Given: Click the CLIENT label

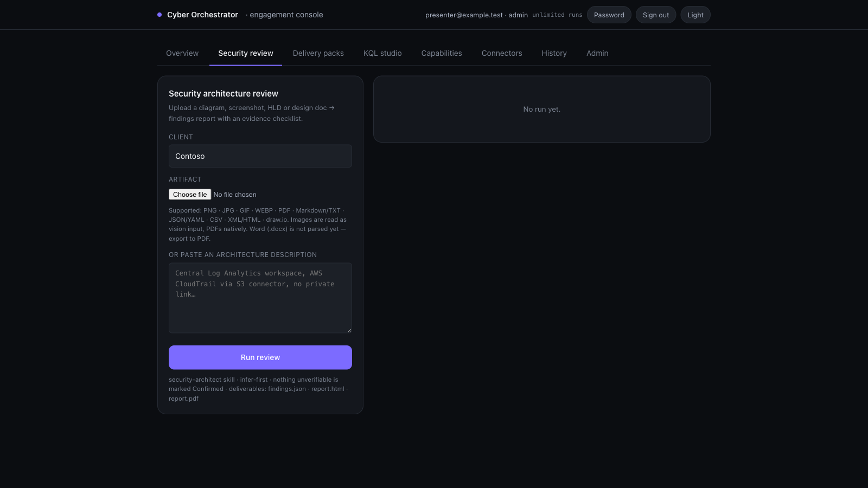Looking at the screenshot, I should click(x=181, y=137).
